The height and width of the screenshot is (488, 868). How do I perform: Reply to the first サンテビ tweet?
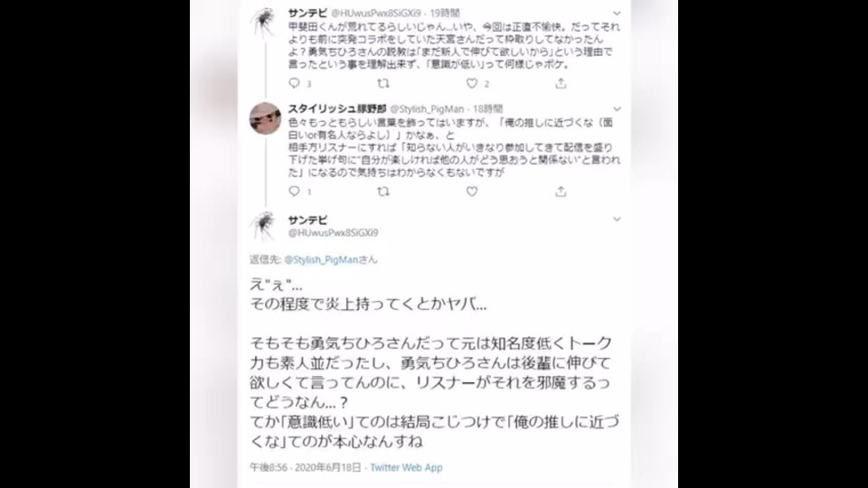coord(294,83)
